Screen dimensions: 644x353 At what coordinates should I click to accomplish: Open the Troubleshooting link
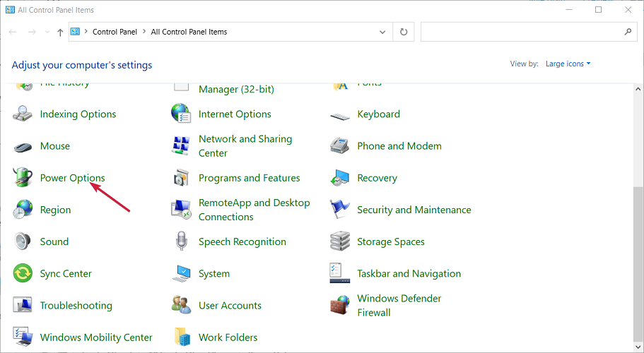point(76,306)
